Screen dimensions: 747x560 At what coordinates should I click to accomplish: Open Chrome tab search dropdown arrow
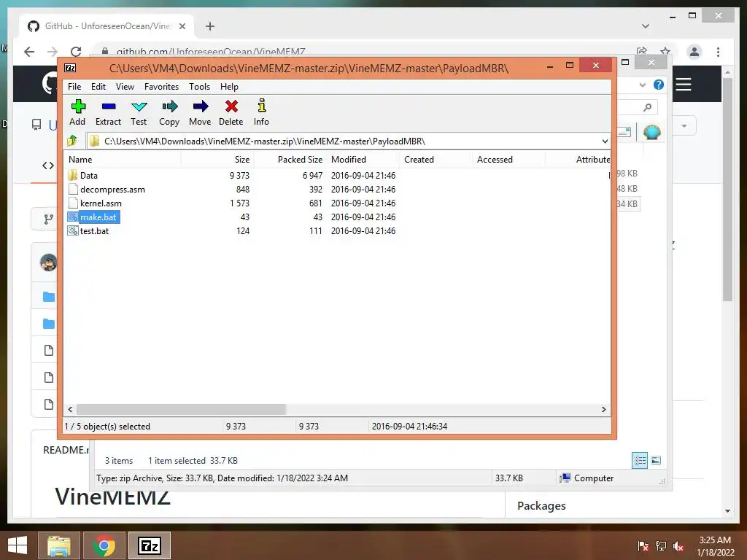646,26
